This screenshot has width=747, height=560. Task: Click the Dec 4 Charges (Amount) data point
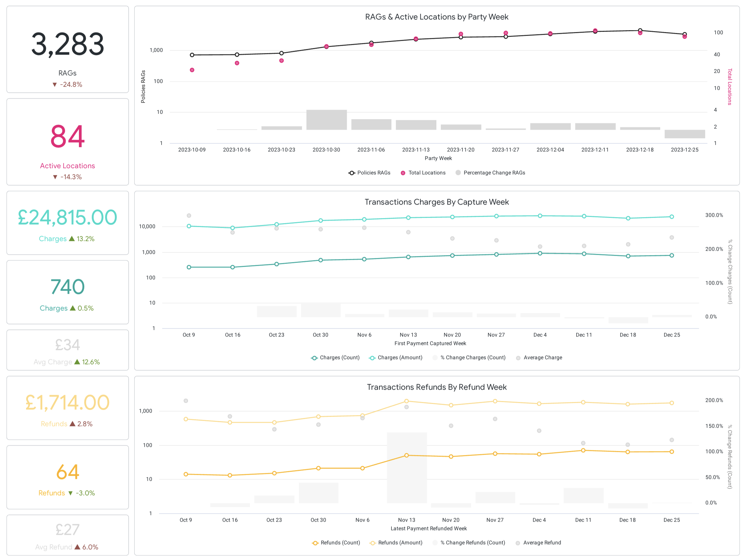click(540, 216)
